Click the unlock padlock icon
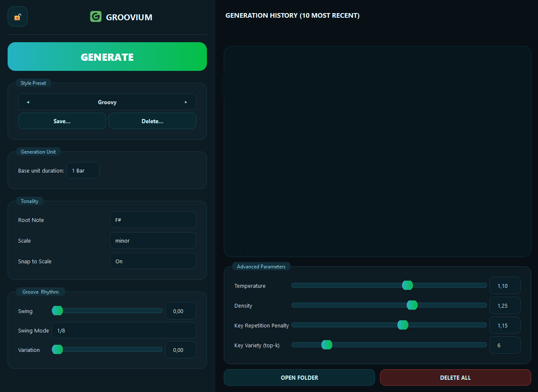This screenshot has height=392, width=538. click(x=18, y=17)
